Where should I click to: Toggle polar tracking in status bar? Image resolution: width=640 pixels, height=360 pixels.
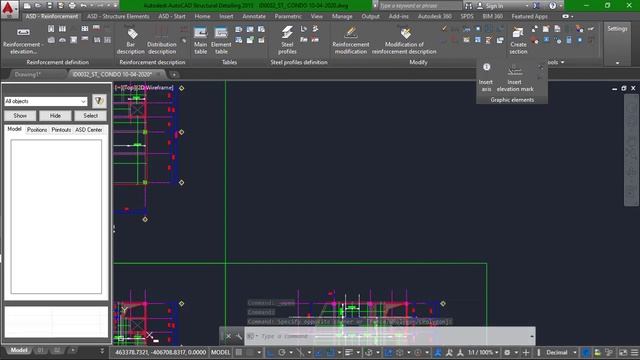(282, 352)
